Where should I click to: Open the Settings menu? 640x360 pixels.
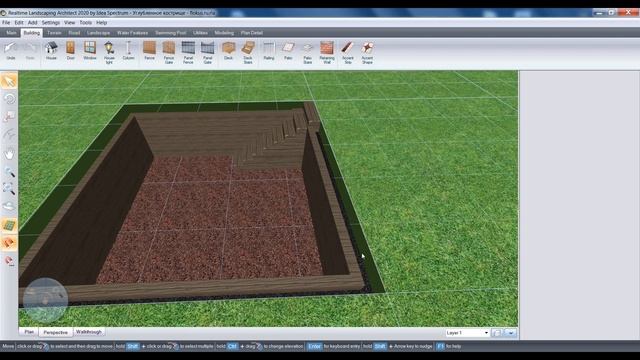point(51,23)
